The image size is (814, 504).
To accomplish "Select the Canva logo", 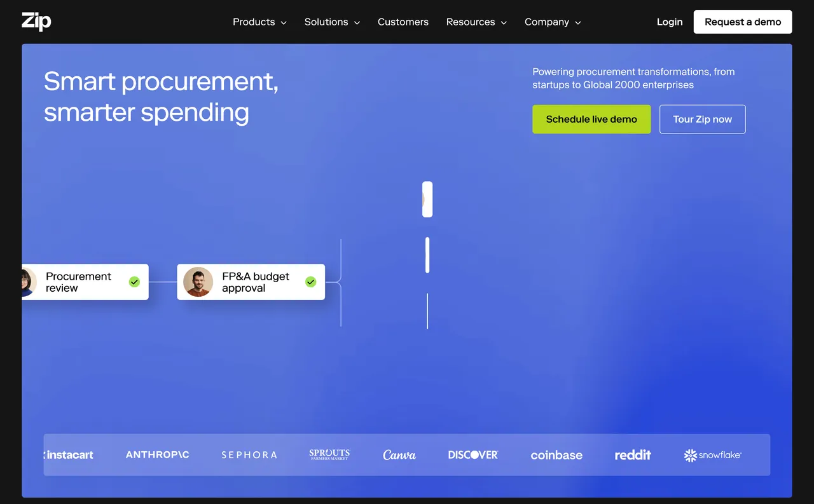I will 399,454.
